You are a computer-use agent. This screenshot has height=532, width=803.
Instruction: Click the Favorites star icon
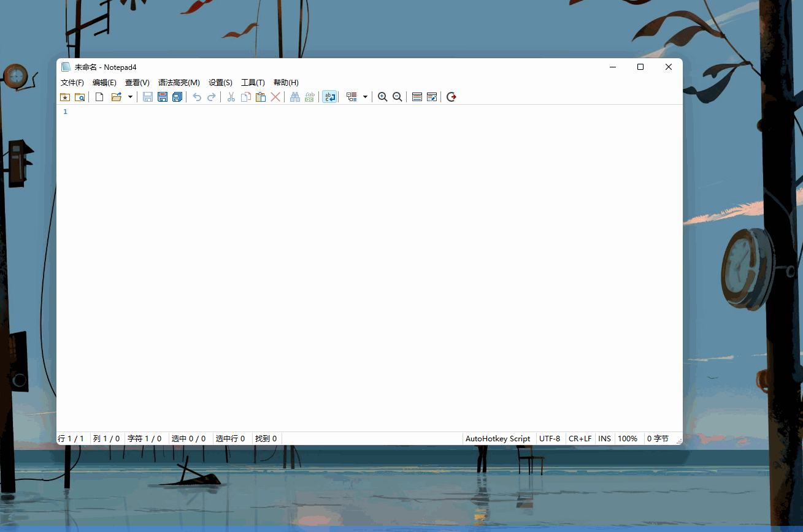pos(65,97)
